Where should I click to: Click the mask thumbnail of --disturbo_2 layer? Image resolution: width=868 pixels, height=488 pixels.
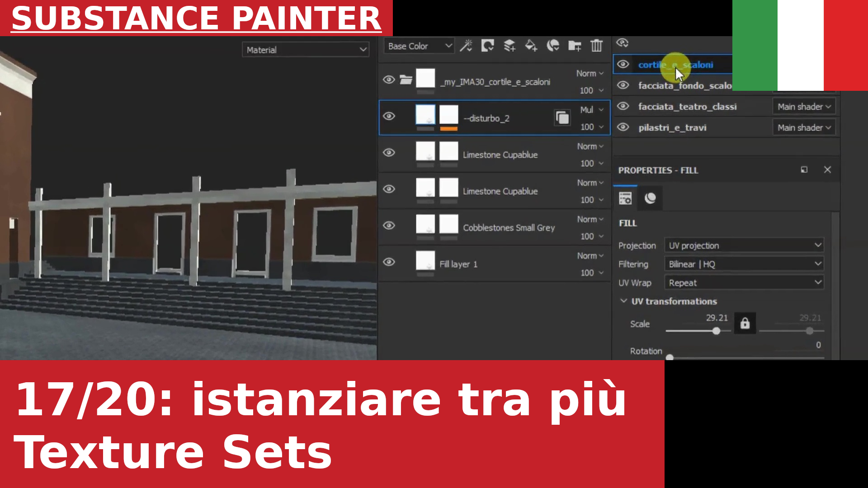click(449, 115)
